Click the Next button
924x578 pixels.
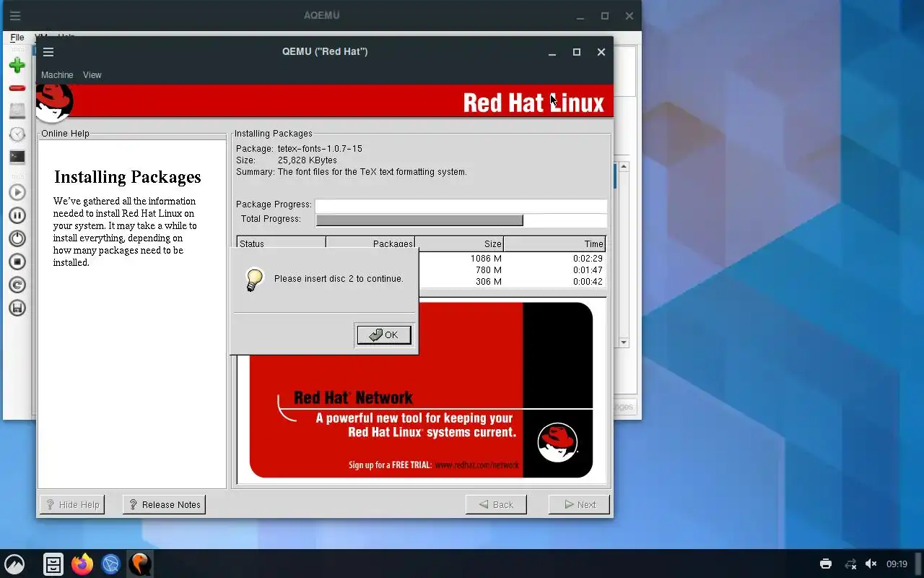tap(579, 504)
